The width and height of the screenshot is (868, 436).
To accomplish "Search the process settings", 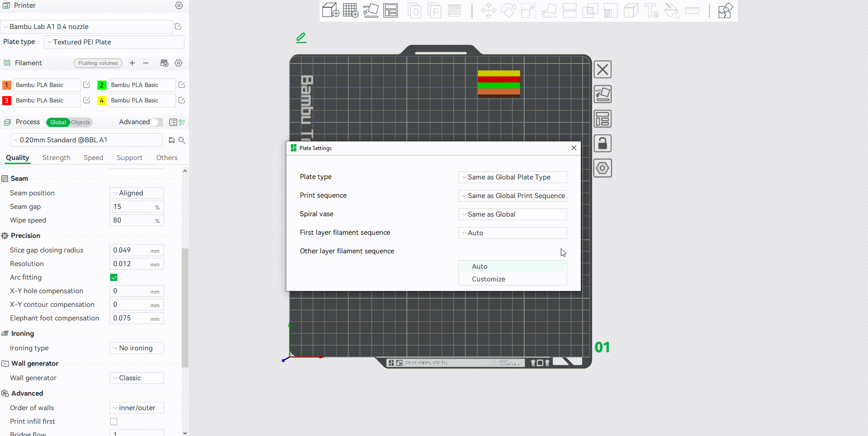I will (x=182, y=140).
